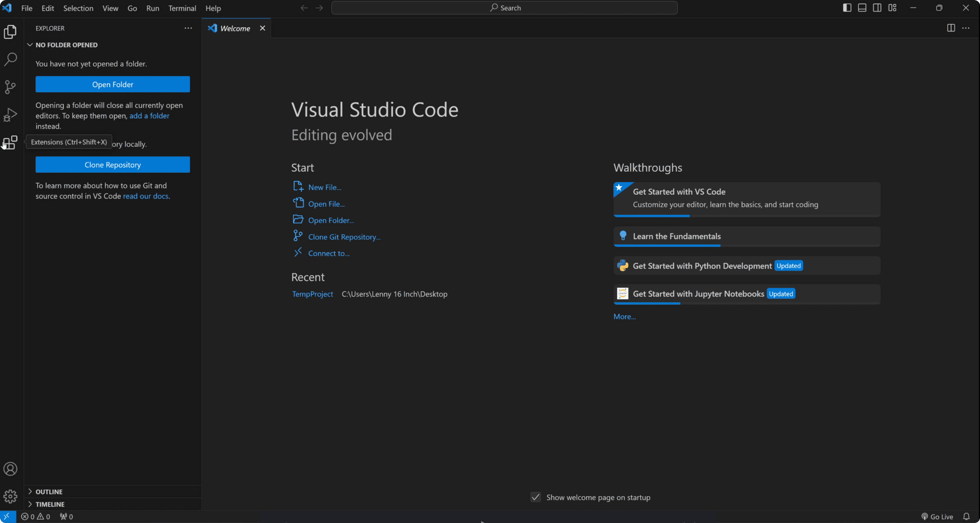This screenshot has width=980, height=523.
Task: Open notifications bell
Action: coord(967,516)
